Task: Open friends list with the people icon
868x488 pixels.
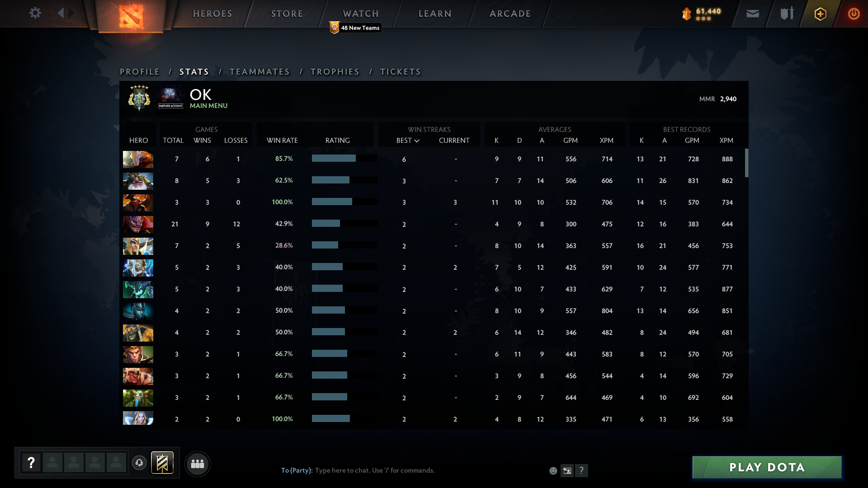Action: tap(198, 464)
